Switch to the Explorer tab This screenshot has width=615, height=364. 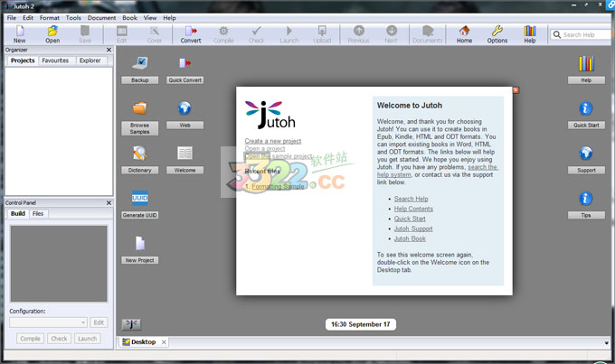point(90,61)
